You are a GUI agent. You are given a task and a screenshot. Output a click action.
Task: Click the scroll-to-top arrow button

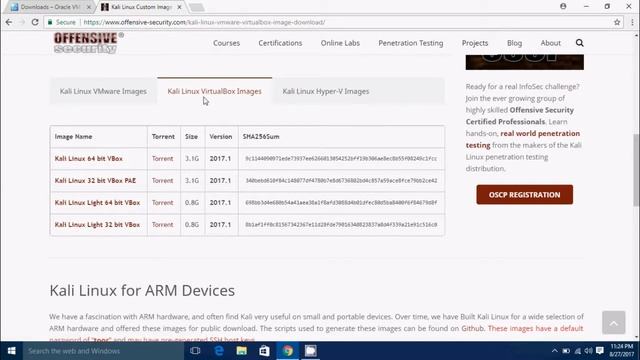click(x=613, y=322)
